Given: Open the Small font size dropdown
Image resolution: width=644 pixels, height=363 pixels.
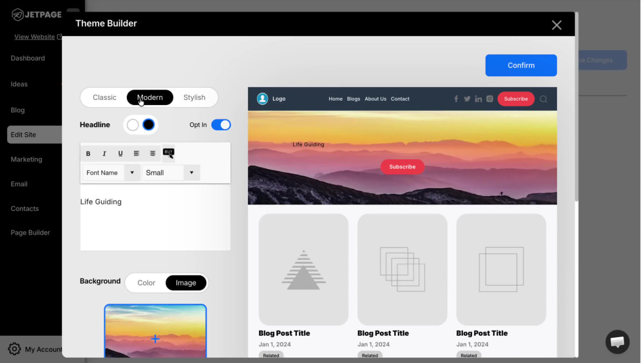Looking at the screenshot, I should [171, 173].
